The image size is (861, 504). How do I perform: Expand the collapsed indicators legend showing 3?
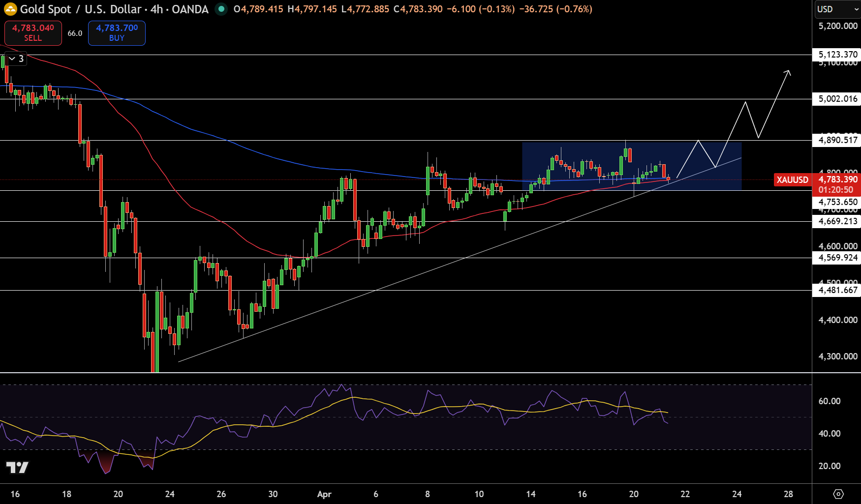click(16, 59)
